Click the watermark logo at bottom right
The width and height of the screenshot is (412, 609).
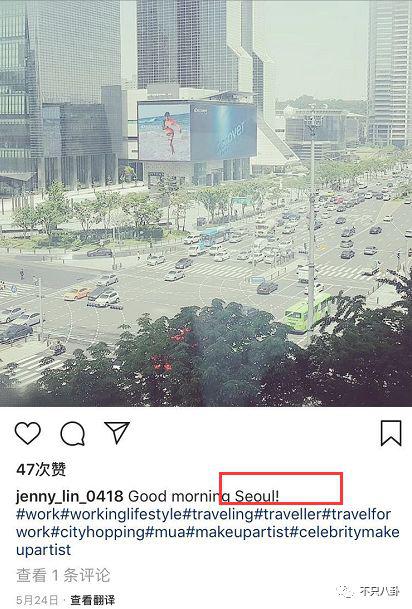pos(367,591)
